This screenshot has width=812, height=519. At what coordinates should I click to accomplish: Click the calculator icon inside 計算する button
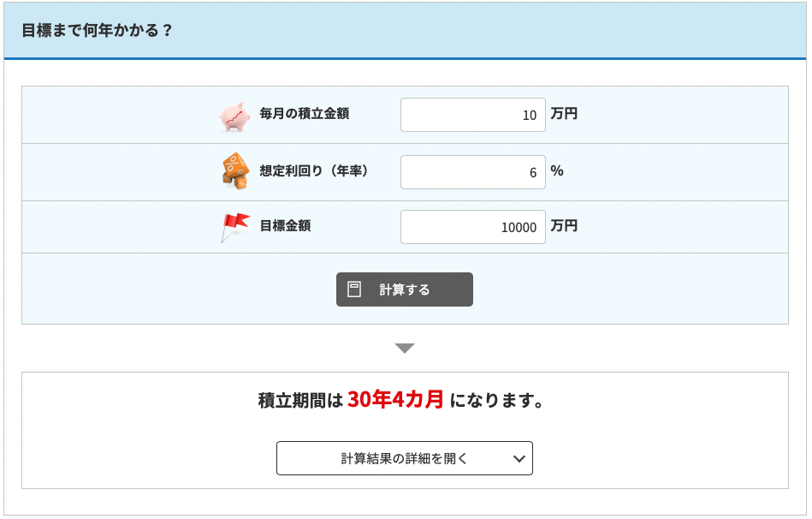point(354,289)
